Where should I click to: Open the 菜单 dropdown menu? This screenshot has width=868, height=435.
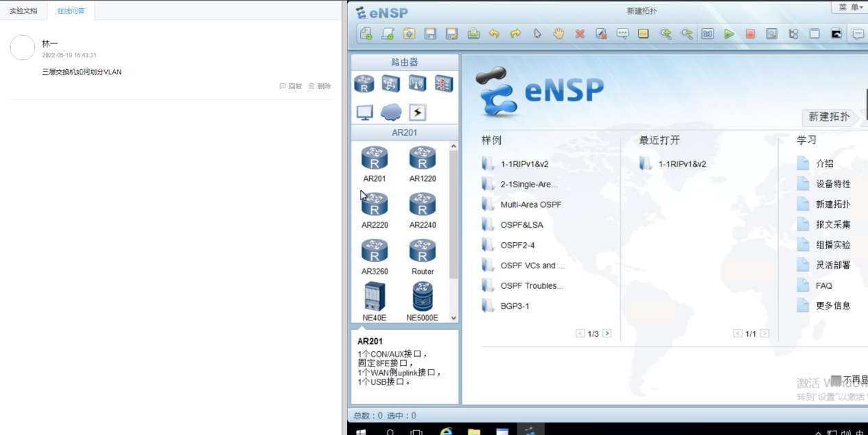point(850,7)
